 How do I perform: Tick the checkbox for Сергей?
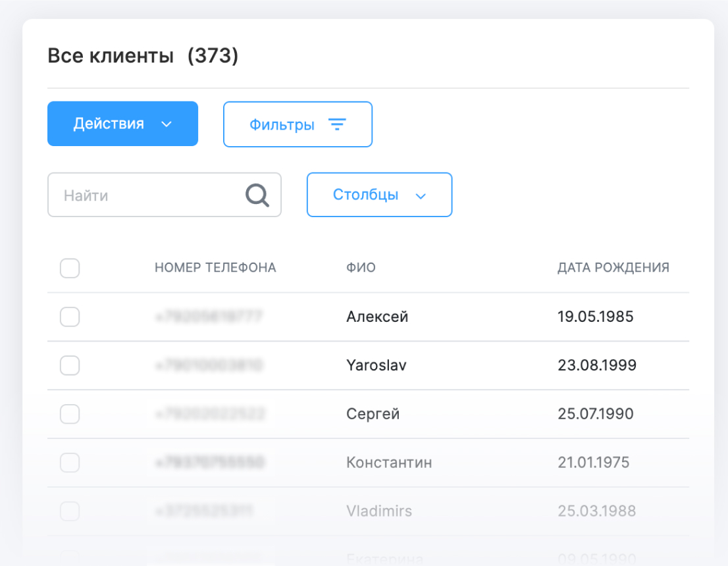[x=70, y=414]
